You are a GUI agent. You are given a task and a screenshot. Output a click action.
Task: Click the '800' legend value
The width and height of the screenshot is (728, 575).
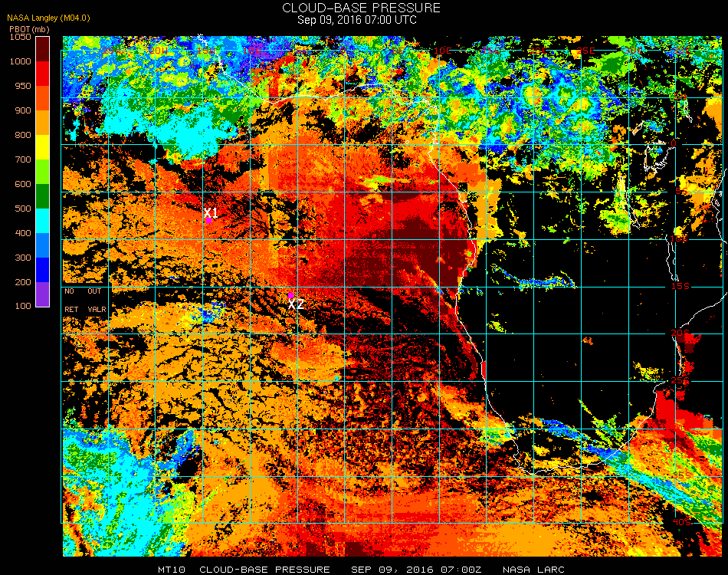click(x=23, y=135)
